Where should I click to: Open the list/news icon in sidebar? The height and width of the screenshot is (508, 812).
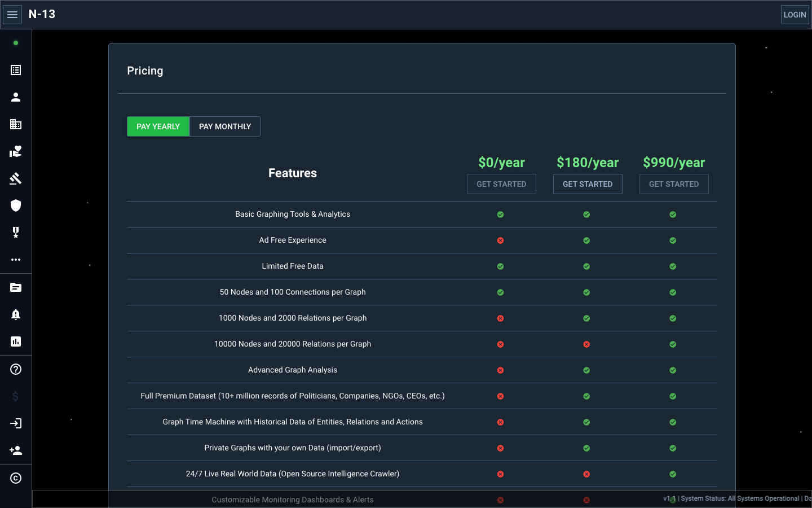pos(16,70)
